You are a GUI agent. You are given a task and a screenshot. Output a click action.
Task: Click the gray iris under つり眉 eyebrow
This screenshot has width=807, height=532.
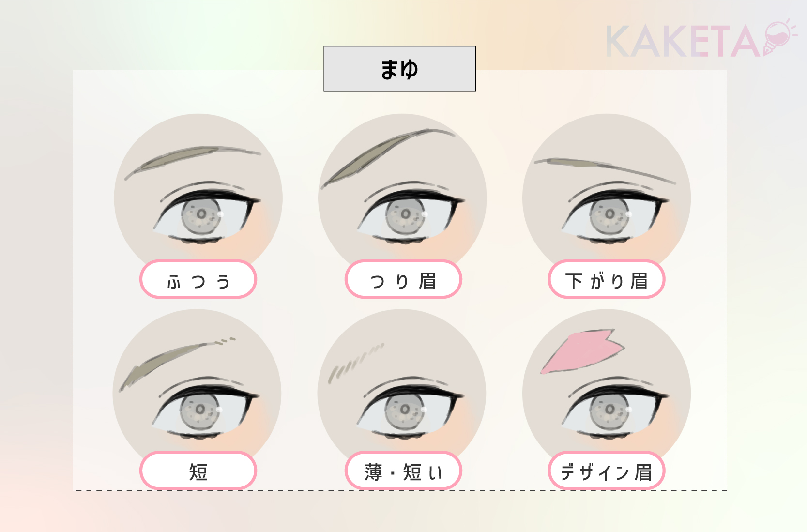click(406, 215)
